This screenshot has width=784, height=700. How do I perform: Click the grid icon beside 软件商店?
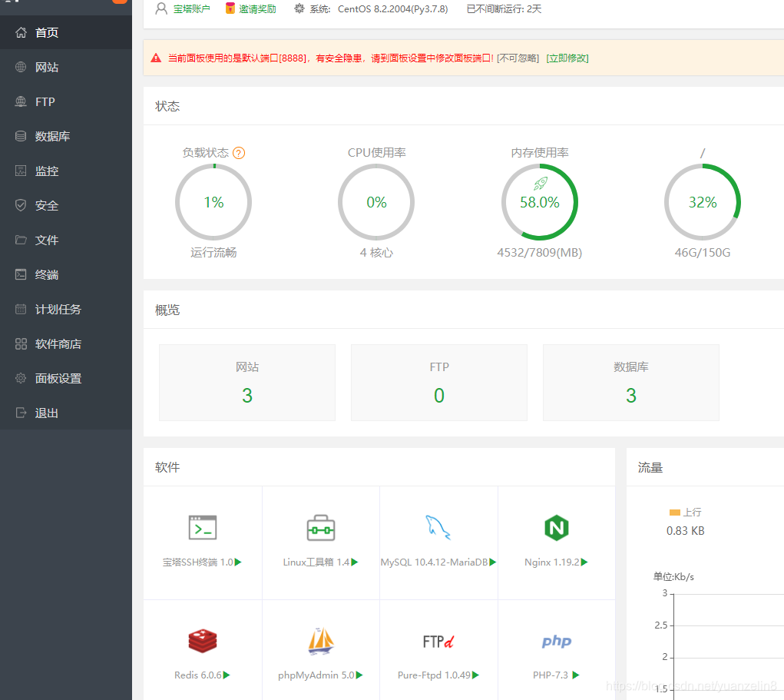(21, 343)
